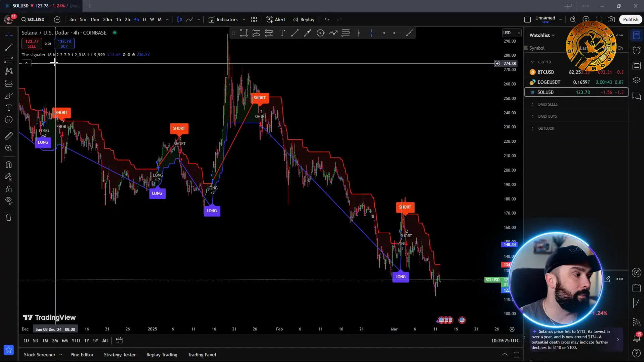The width and height of the screenshot is (644, 362).
Task: Open notifications bell with 15 badge
Action: 636,338
